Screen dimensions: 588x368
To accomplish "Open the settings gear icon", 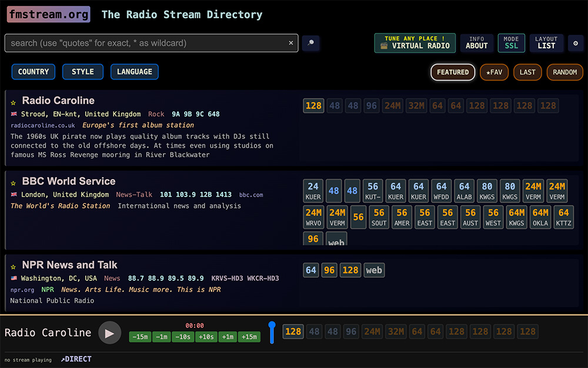I will tap(575, 43).
